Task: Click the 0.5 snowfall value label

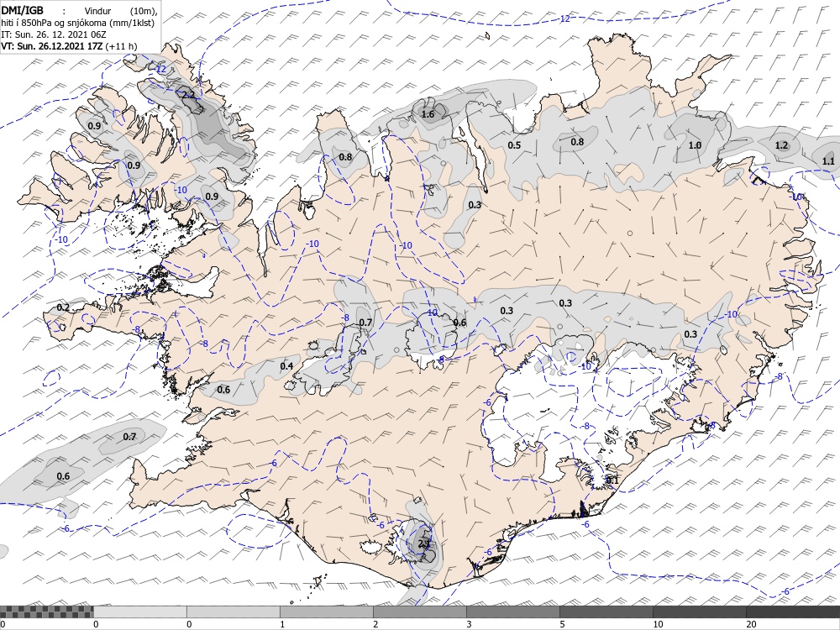Action: point(514,145)
